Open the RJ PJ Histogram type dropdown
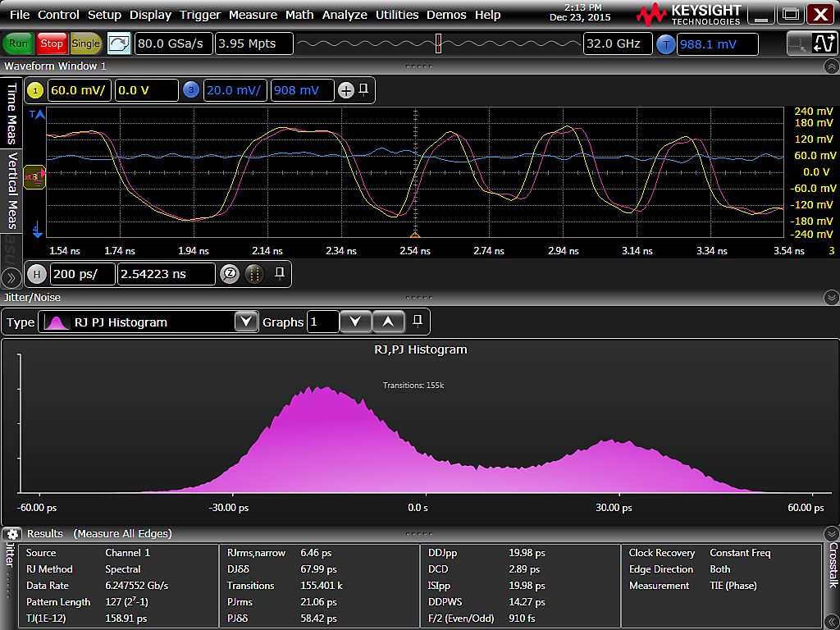The height and width of the screenshot is (630, 840). [x=245, y=322]
